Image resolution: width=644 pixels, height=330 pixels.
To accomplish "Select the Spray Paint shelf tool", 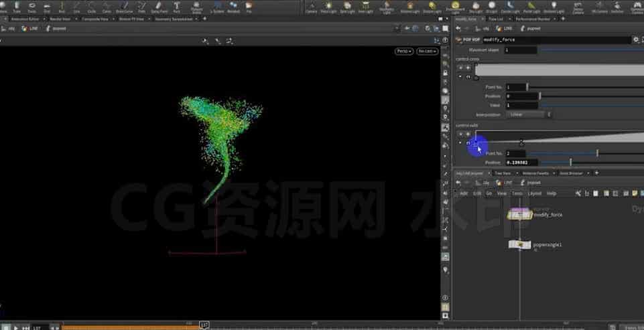I will tap(159, 7).
